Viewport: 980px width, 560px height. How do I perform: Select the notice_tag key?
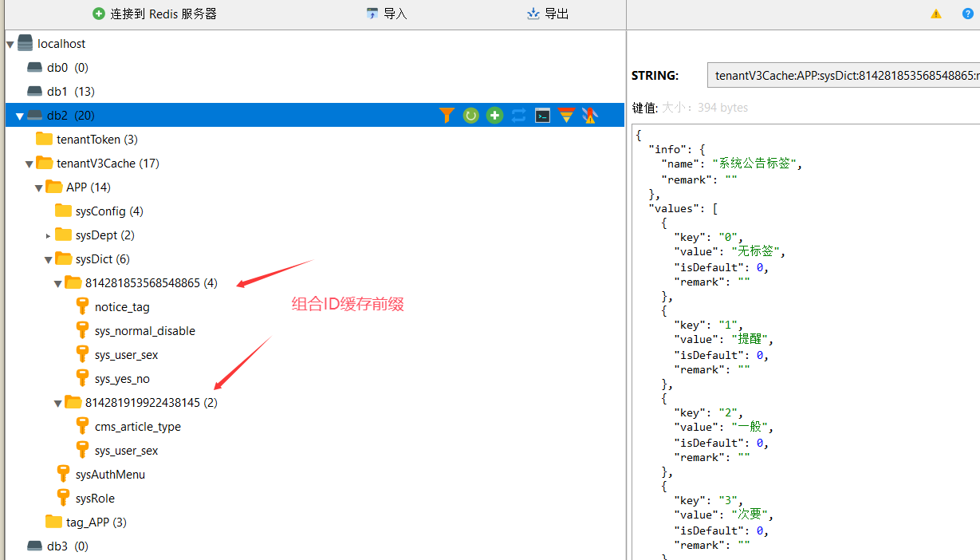pyautogui.click(x=121, y=307)
